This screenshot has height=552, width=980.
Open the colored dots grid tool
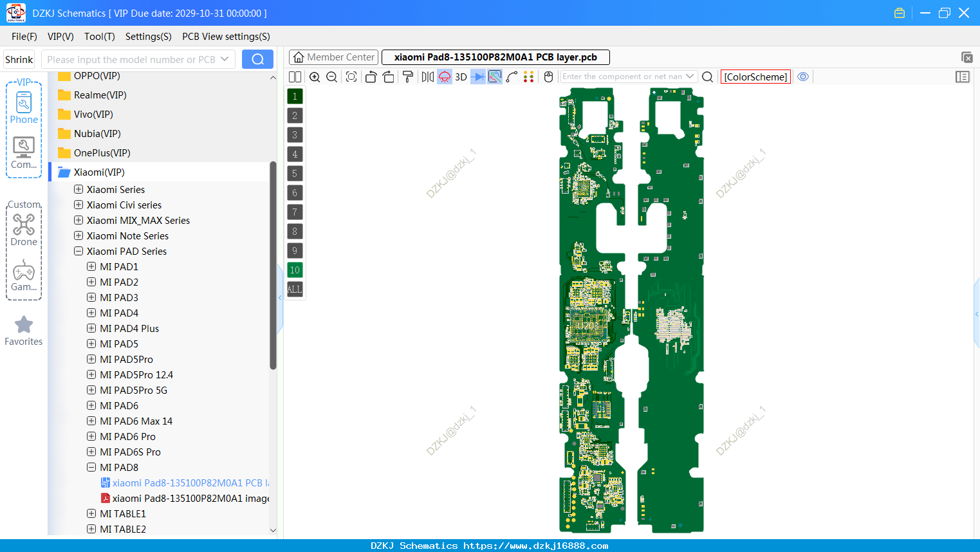528,77
